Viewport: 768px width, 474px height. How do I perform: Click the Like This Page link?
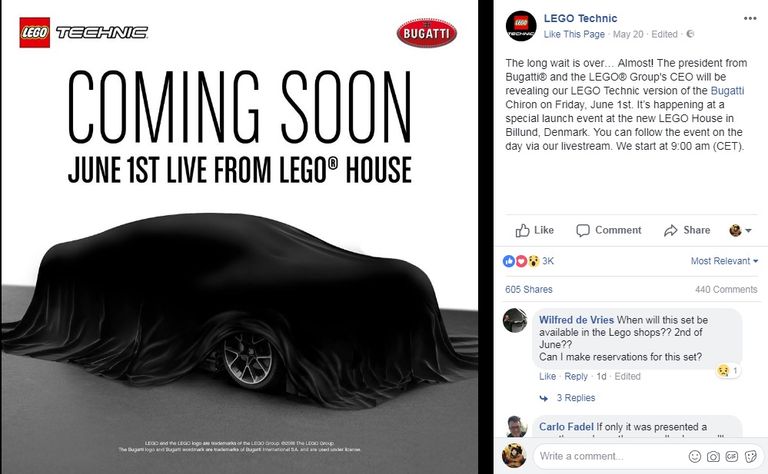[574, 34]
